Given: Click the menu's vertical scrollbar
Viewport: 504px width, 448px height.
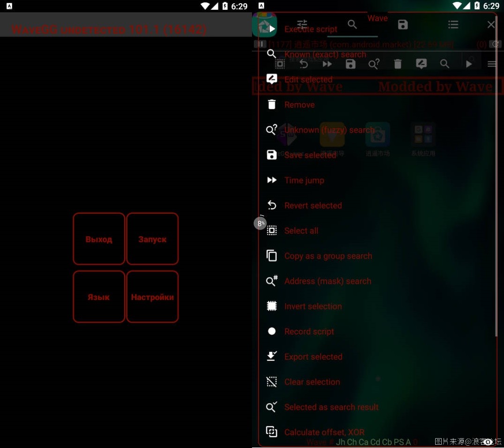Looking at the screenshot, I should click(497, 175).
